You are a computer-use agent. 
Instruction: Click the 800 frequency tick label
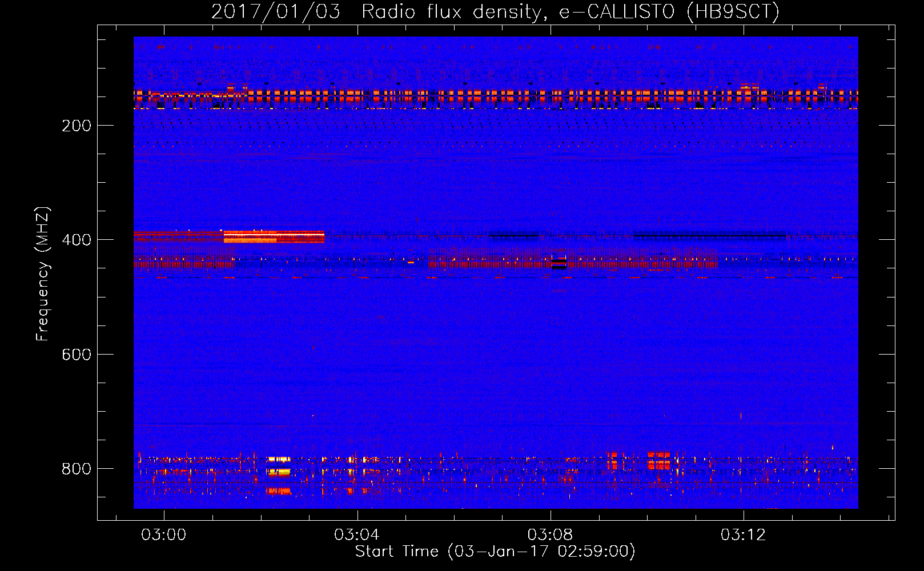point(77,469)
